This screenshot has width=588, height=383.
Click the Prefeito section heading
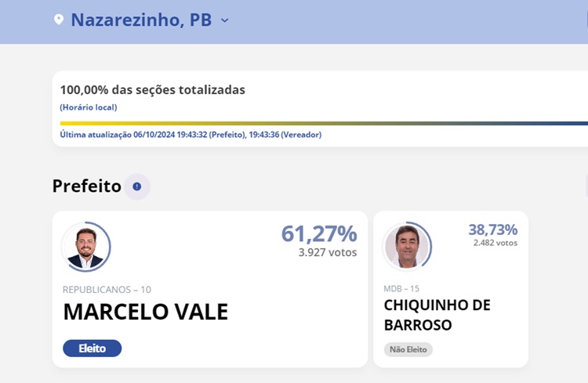pyautogui.click(x=86, y=186)
